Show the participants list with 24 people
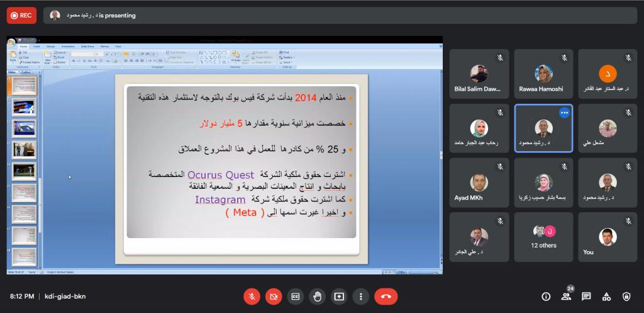This screenshot has width=644, height=313. [x=566, y=297]
